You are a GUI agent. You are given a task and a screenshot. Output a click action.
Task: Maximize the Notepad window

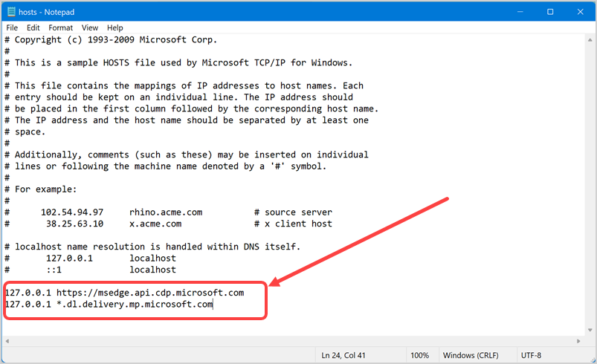click(x=550, y=12)
